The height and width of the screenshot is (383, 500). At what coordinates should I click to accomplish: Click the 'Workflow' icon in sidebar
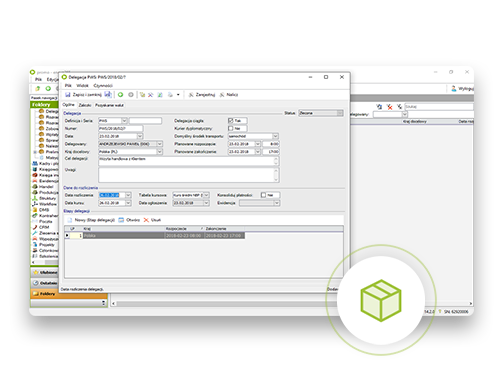click(35, 204)
